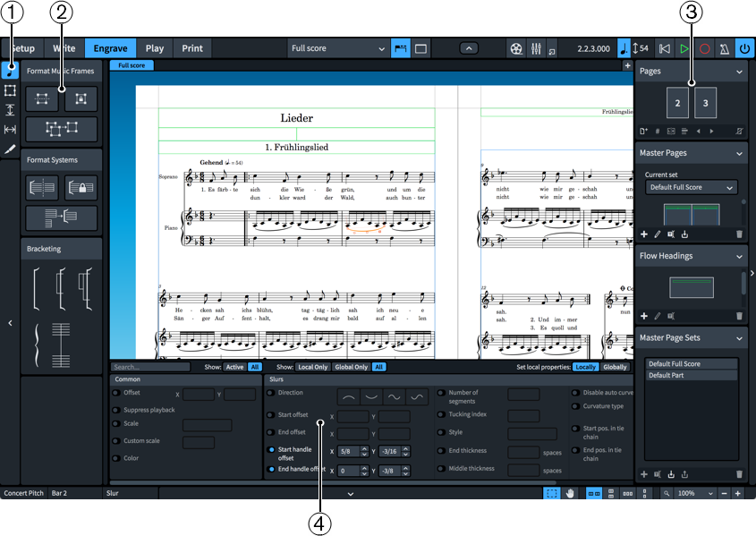The height and width of the screenshot is (536, 756).
Task: Select the pencil tool in toolbox
Action: click(x=10, y=149)
